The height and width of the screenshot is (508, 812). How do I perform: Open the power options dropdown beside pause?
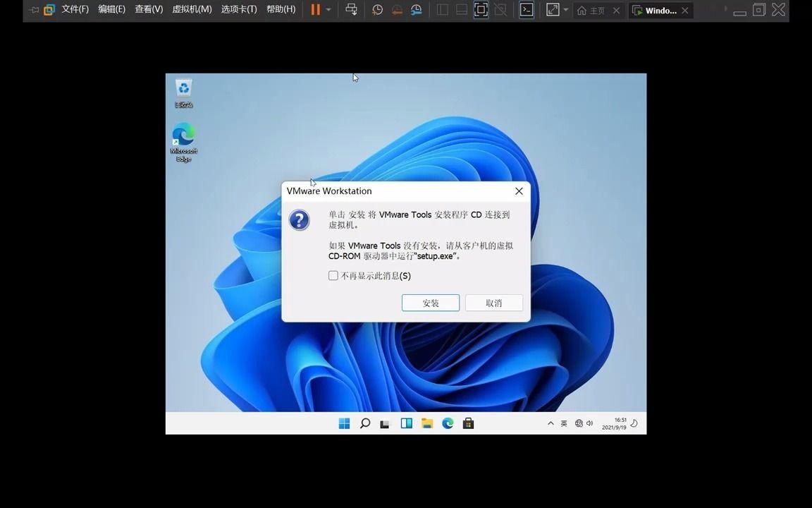[328, 10]
